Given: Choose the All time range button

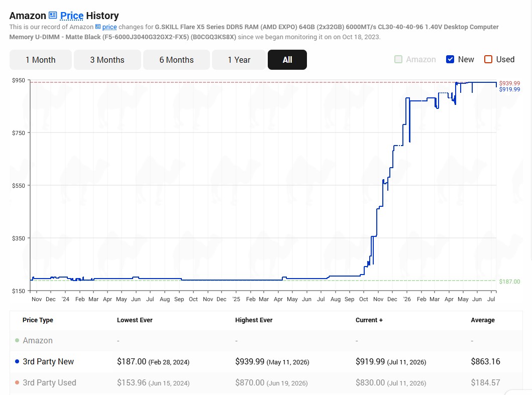Looking at the screenshot, I should (x=287, y=60).
